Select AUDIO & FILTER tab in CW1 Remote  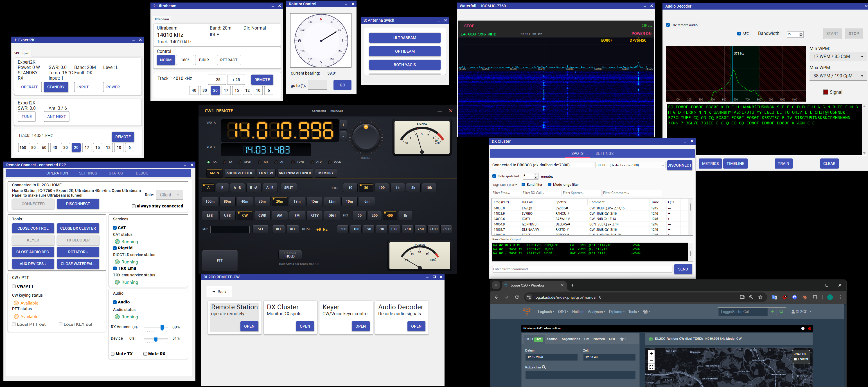click(x=239, y=173)
